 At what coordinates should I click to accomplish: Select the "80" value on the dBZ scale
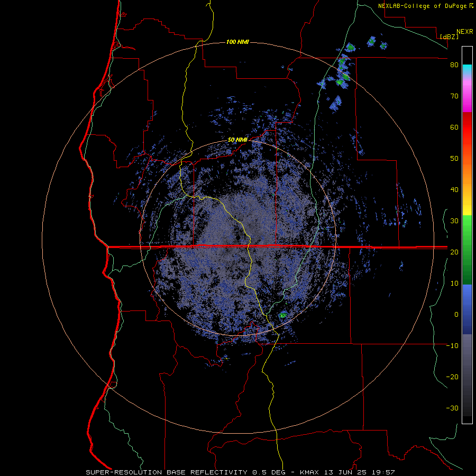454,65
